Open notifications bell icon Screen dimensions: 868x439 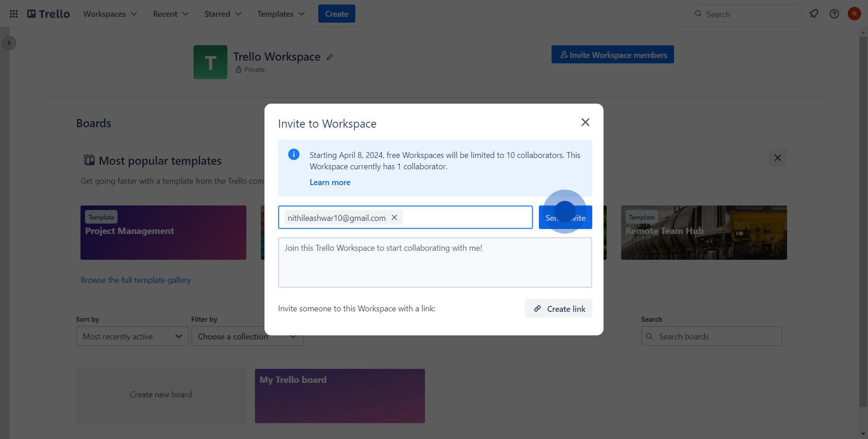click(814, 14)
